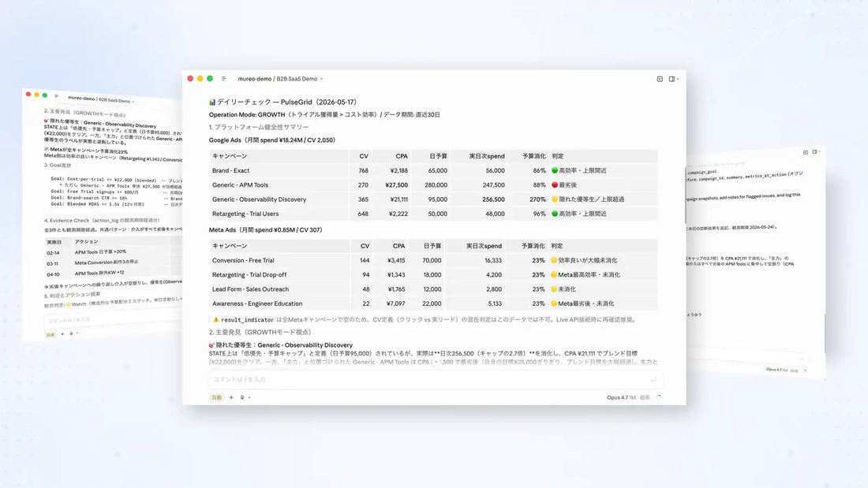
Task: Select the Lead Form - Sales Outreach campaign name
Action: pyautogui.click(x=250, y=289)
